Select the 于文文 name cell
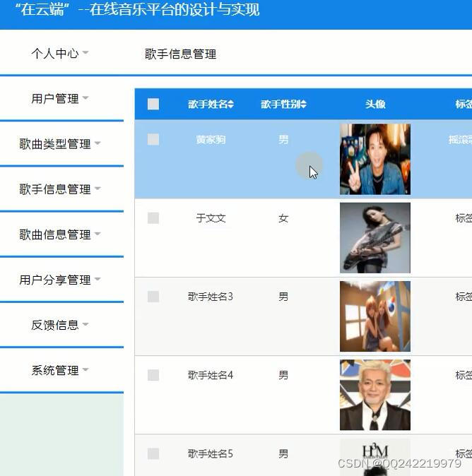472x476 pixels. (x=211, y=218)
